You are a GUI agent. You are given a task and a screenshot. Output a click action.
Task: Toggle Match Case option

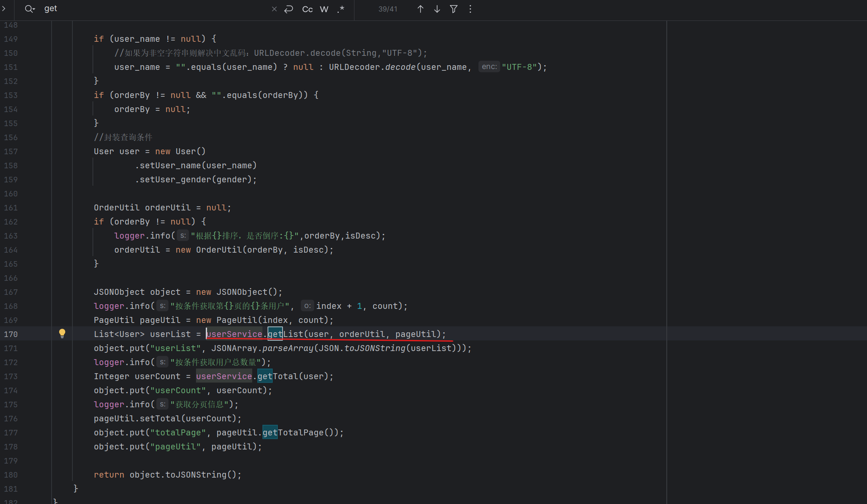(307, 9)
